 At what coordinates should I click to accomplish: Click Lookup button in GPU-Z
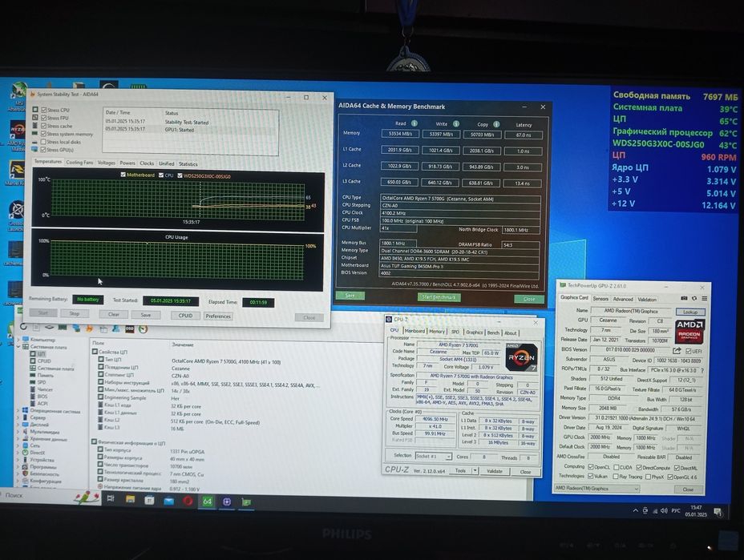(690, 312)
